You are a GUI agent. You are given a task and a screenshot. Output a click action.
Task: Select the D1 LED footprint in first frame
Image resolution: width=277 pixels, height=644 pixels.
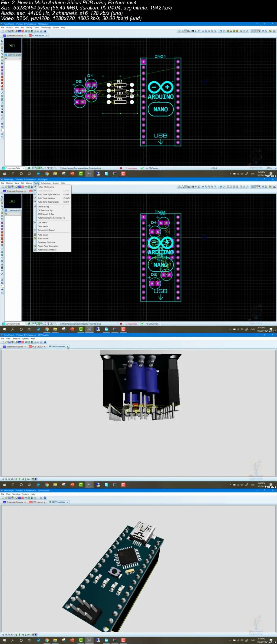91,85
